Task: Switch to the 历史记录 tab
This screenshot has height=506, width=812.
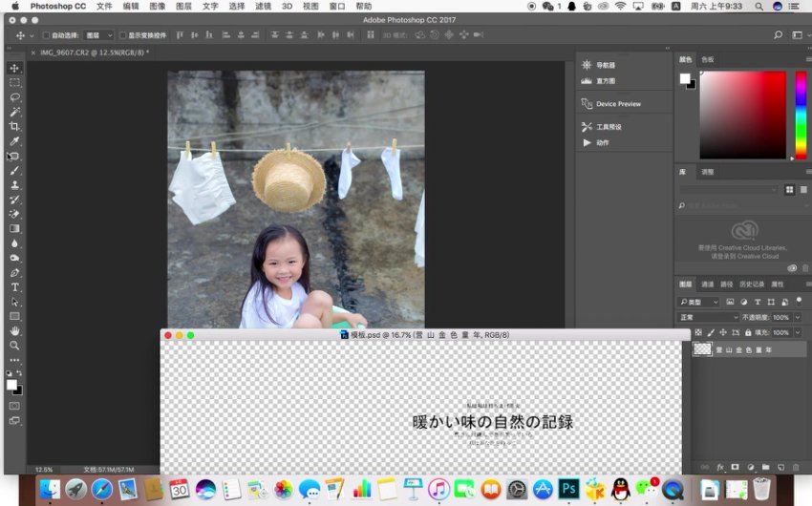Action: click(x=752, y=285)
